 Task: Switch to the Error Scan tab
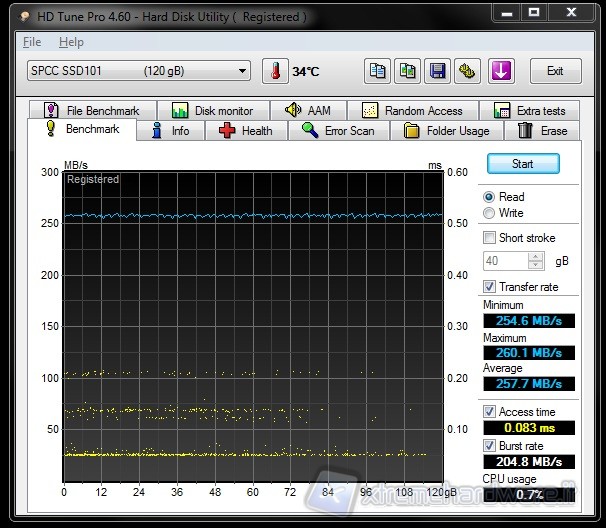(338, 131)
